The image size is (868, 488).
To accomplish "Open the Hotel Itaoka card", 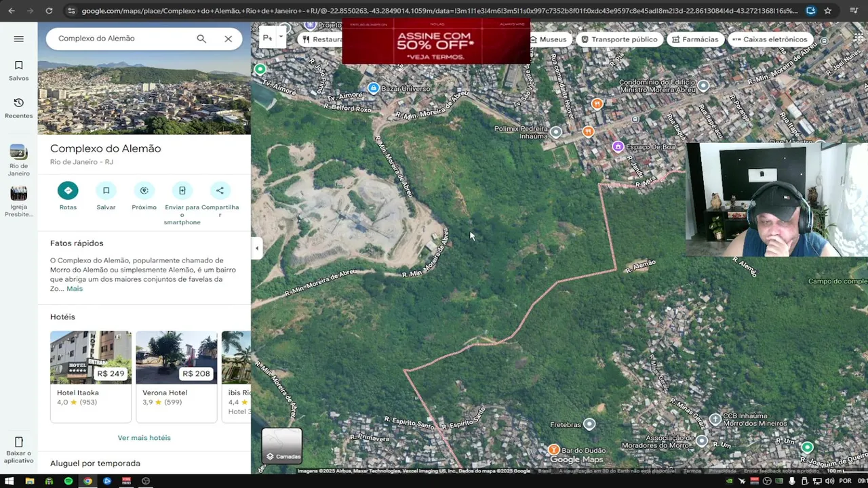I will (91, 376).
